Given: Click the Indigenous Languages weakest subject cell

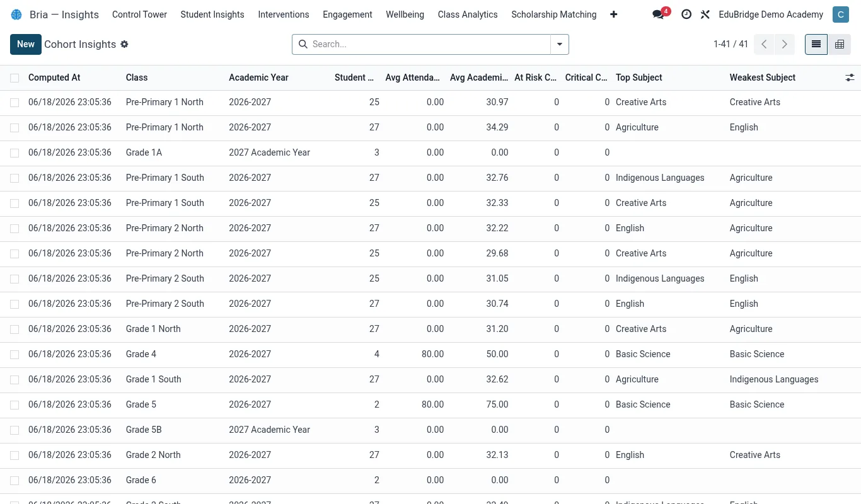Looking at the screenshot, I should point(774,379).
